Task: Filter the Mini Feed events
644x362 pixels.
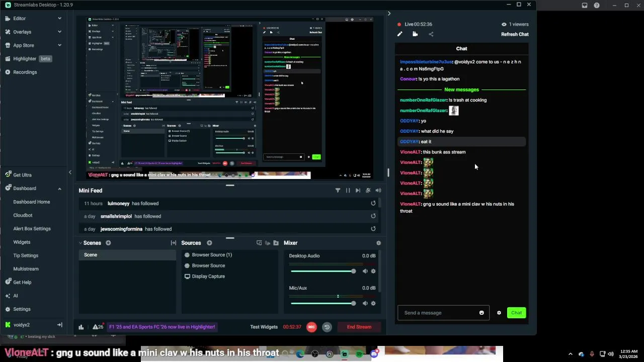Action: [338, 191]
